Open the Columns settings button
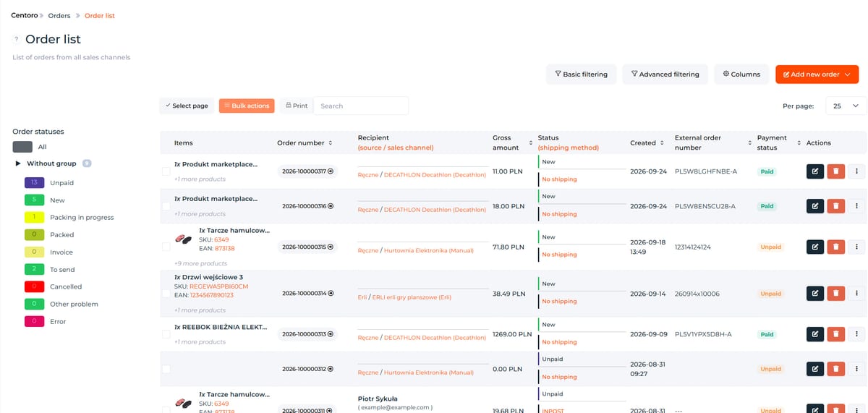The height and width of the screenshot is (413, 868). [741, 74]
